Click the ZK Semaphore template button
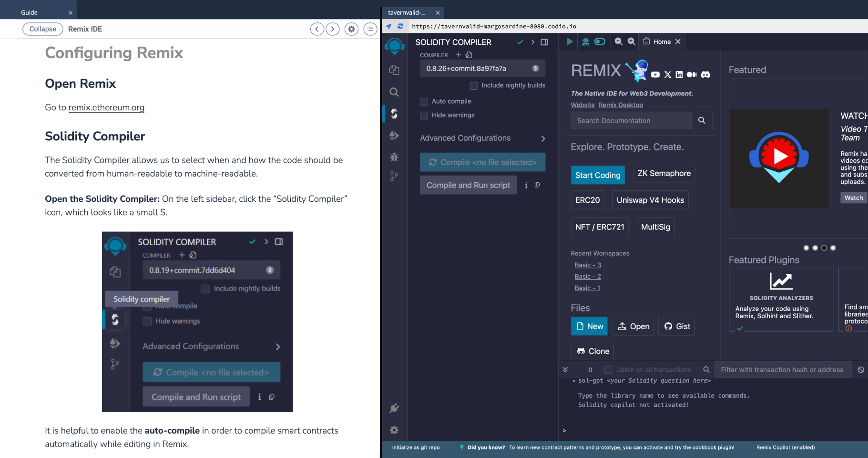Screen dimensions: 868x458 pos(664,173)
